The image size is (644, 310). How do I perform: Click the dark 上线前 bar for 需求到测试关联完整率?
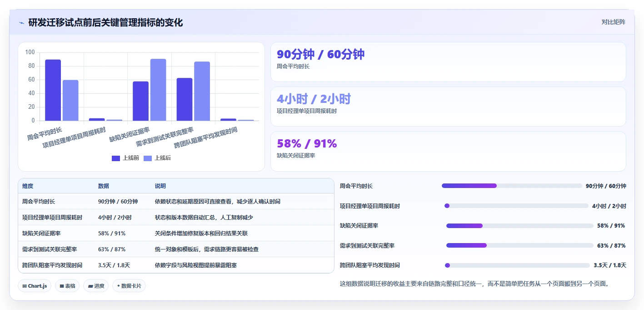pyautogui.click(x=185, y=99)
